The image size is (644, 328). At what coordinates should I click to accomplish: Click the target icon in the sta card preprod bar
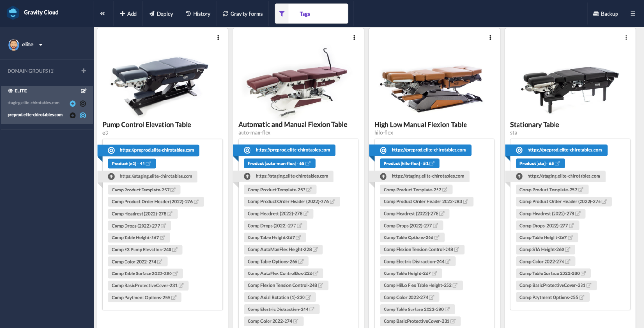(x=519, y=150)
